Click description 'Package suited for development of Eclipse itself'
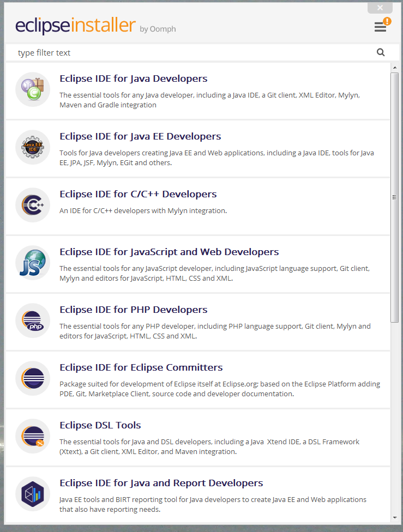The width and height of the screenshot is (403, 532). pyautogui.click(x=220, y=389)
